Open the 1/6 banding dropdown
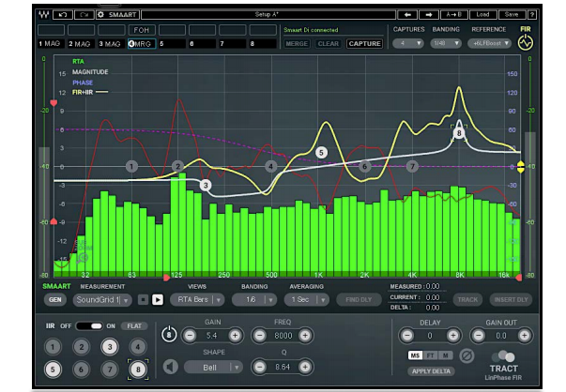This screenshot has height=392, width=566. [254, 300]
